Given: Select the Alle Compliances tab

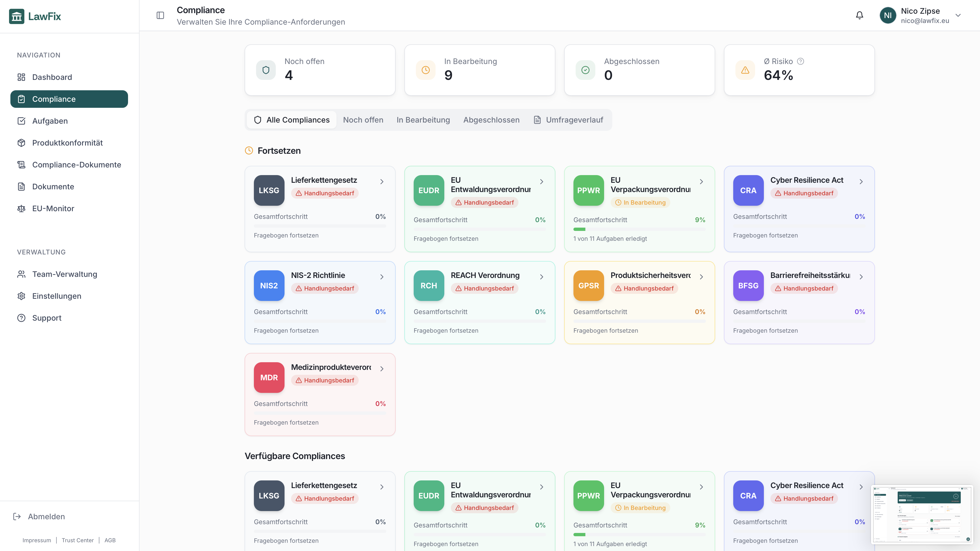Looking at the screenshot, I should [x=292, y=120].
